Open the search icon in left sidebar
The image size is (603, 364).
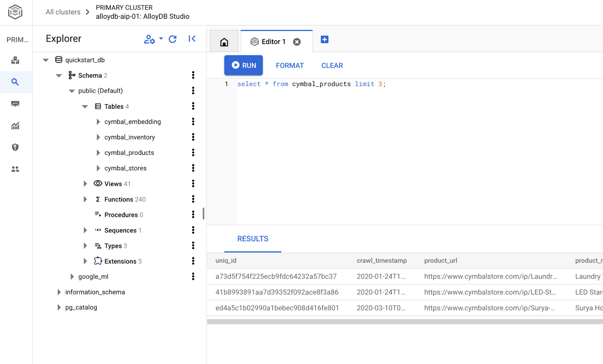point(15,82)
